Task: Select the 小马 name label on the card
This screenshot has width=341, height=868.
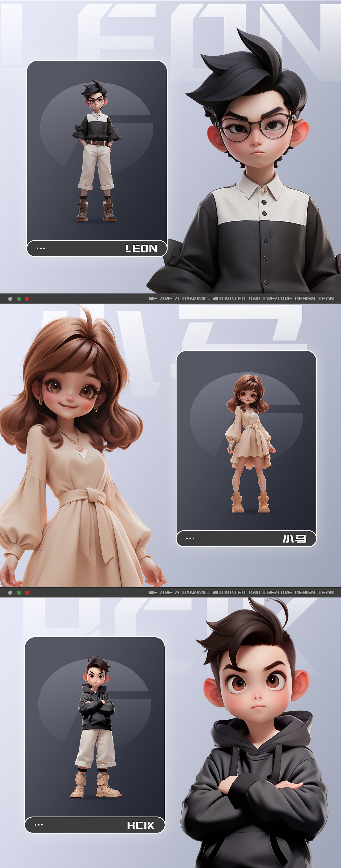Action: [x=294, y=539]
